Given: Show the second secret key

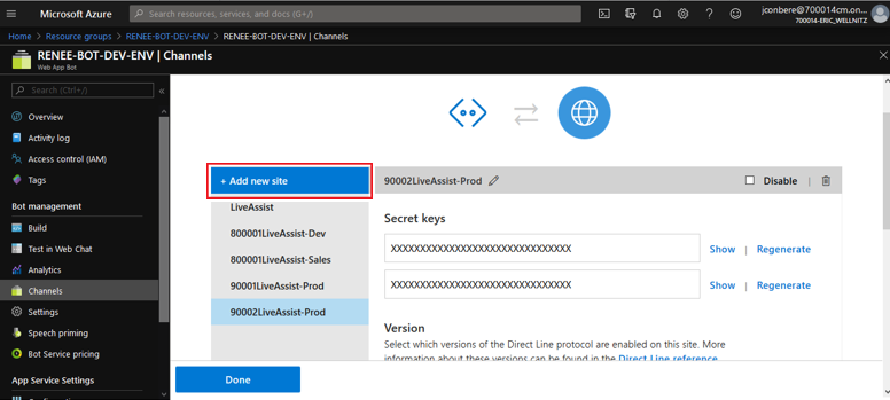Looking at the screenshot, I should click(x=722, y=285).
